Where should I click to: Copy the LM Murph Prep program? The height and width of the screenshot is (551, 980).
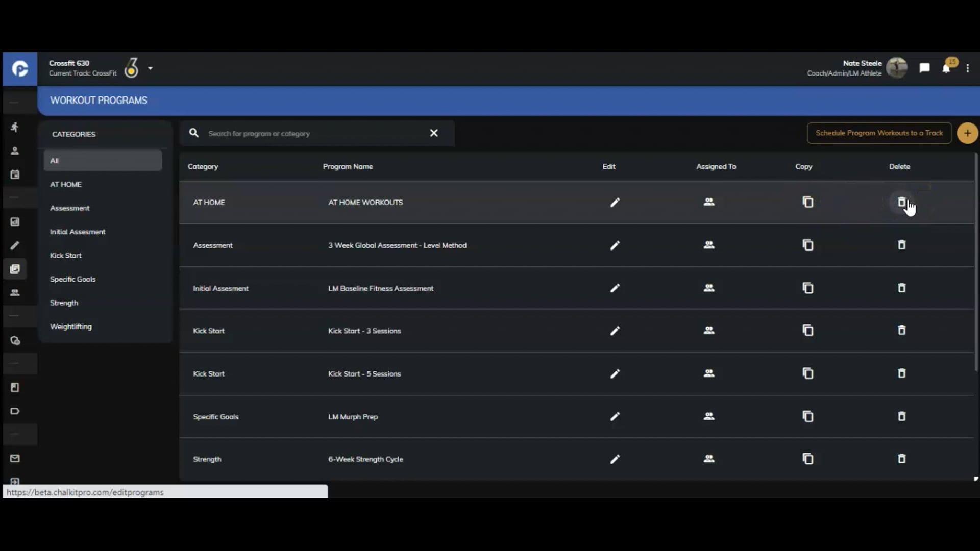coord(808,416)
